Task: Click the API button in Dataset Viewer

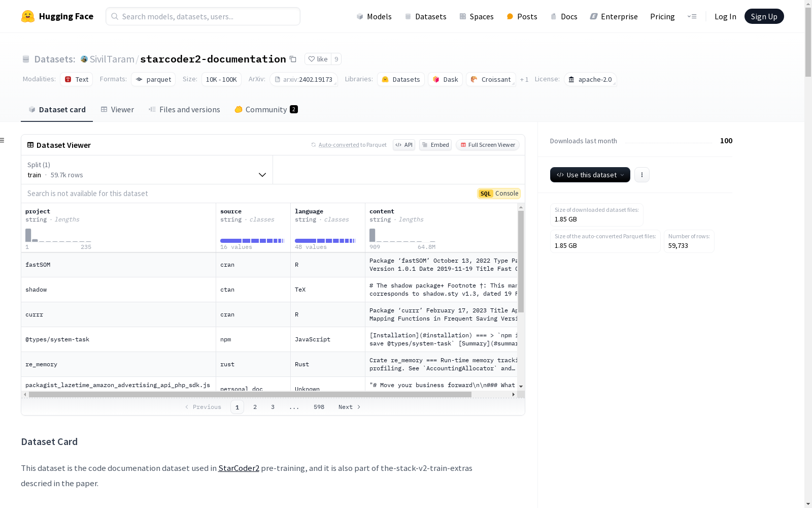Action: (x=404, y=145)
